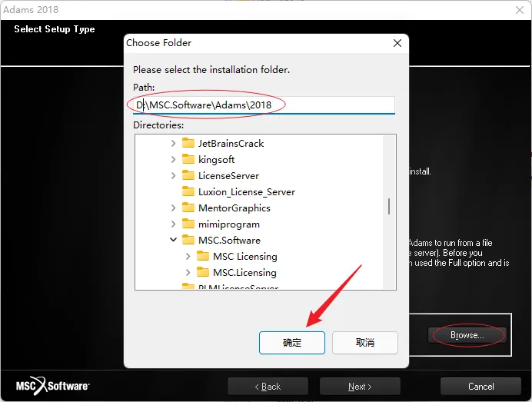Expand the kingsoft folder
The width and height of the screenshot is (532, 402).
pyautogui.click(x=174, y=159)
